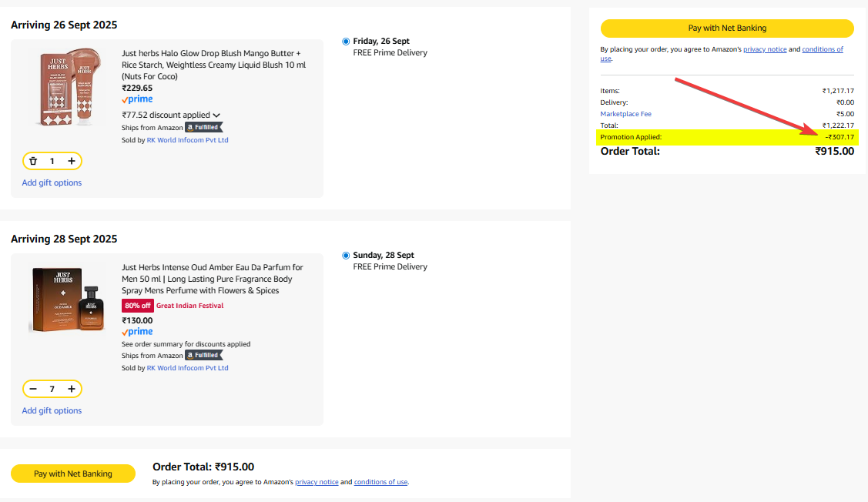Open the Halo Glow Drop Blush product image
Screen dimensions: 868x502
(69, 87)
